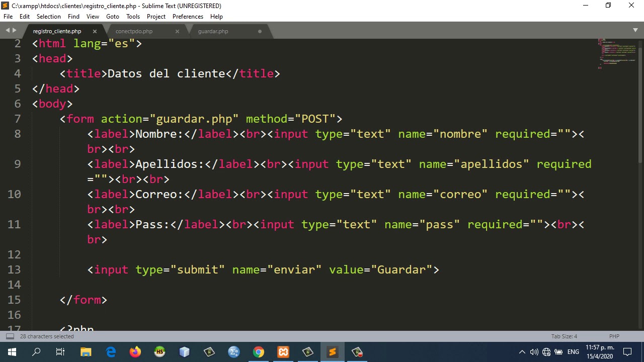The height and width of the screenshot is (362, 644).
Task: Open the blue sigma app on taskbar
Action: point(234,352)
